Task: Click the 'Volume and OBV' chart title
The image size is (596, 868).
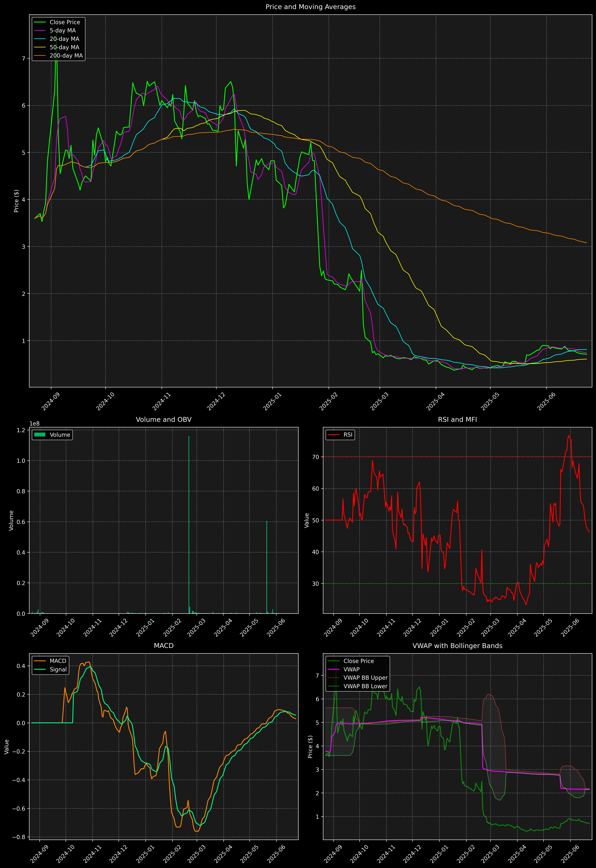Action: point(164,419)
